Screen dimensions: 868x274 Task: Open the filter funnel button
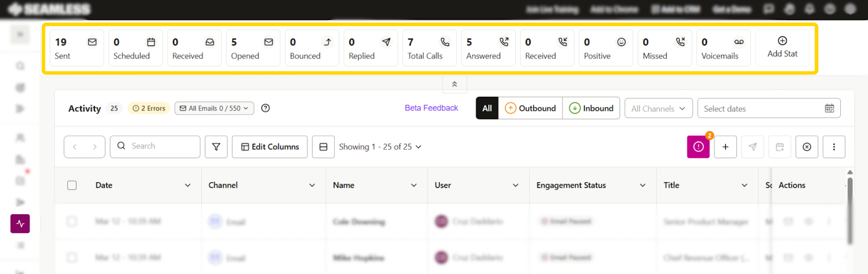coord(216,147)
